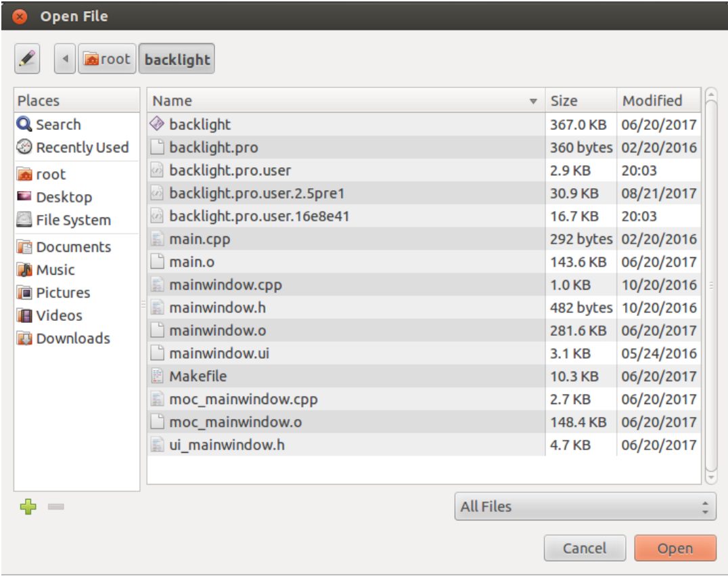The image size is (728, 576).
Task: Select the backlight path button
Action: pyautogui.click(x=177, y=59)
